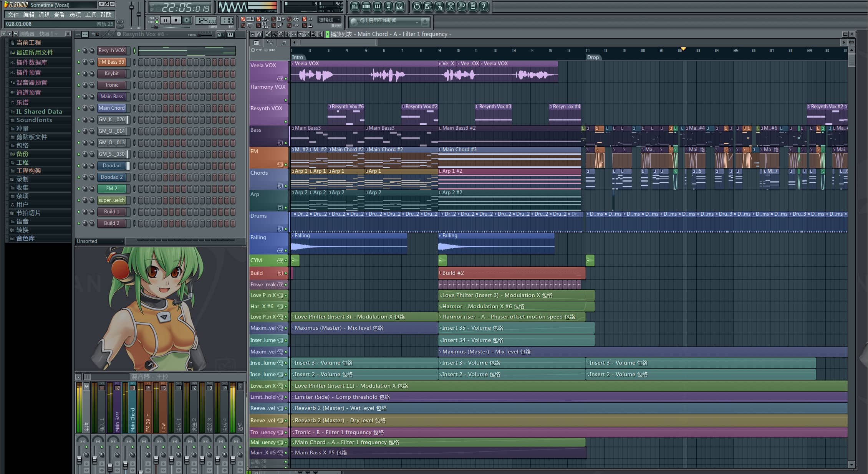The image size is (868, 474).
Task: Select the mute tool in playlist toolbar
Action: [x=288, y=34]
